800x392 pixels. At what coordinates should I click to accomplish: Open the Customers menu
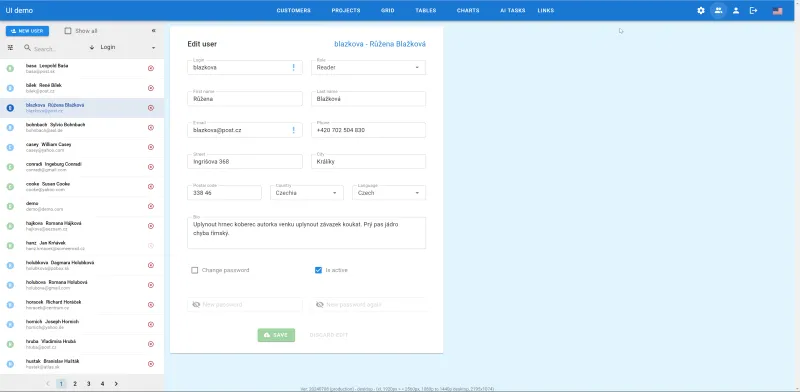pos(293,11)
